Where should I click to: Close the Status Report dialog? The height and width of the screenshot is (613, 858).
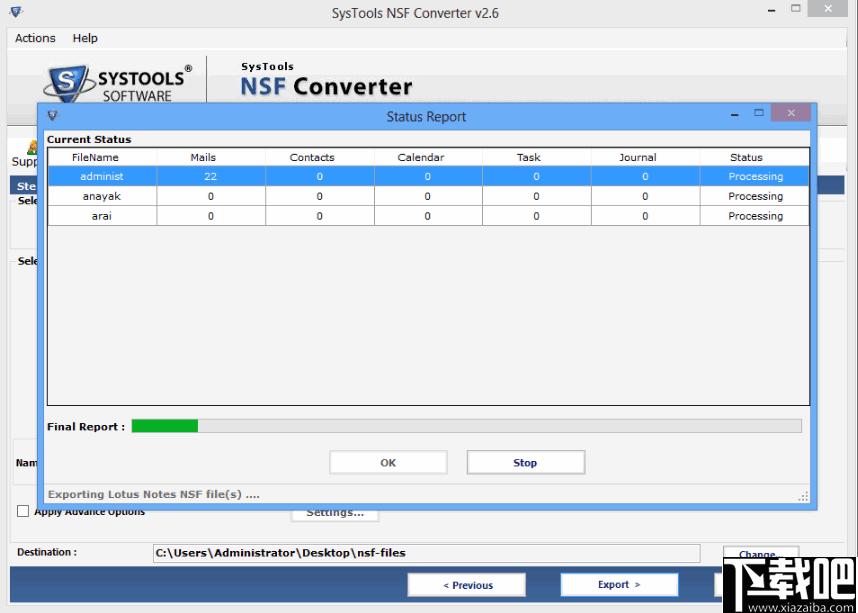click(791, 113)
